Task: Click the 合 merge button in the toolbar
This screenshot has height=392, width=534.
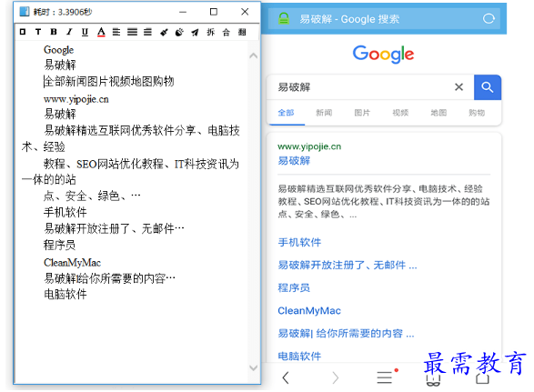Action: [227, 33]
